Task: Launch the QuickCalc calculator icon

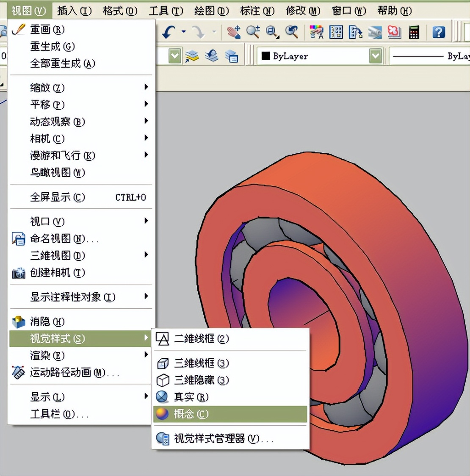Action: [x=414, y=32]
